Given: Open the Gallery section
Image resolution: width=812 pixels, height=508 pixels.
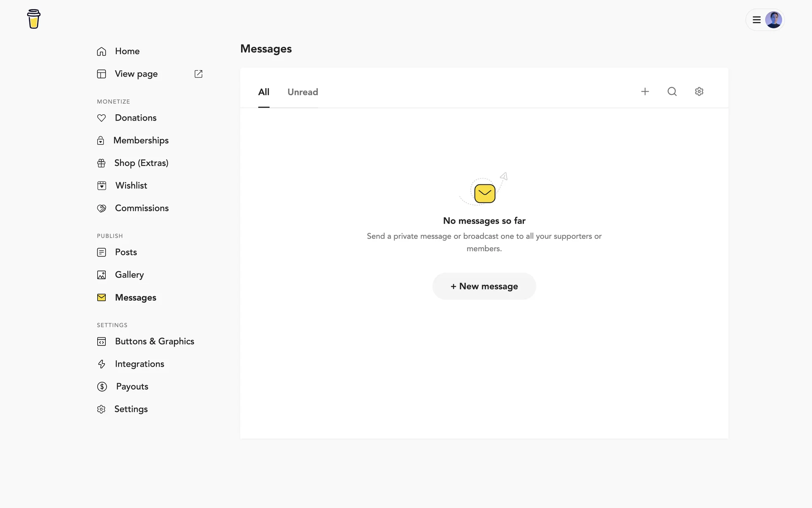Looking at the screenshot, I should (x=129, y=275).
